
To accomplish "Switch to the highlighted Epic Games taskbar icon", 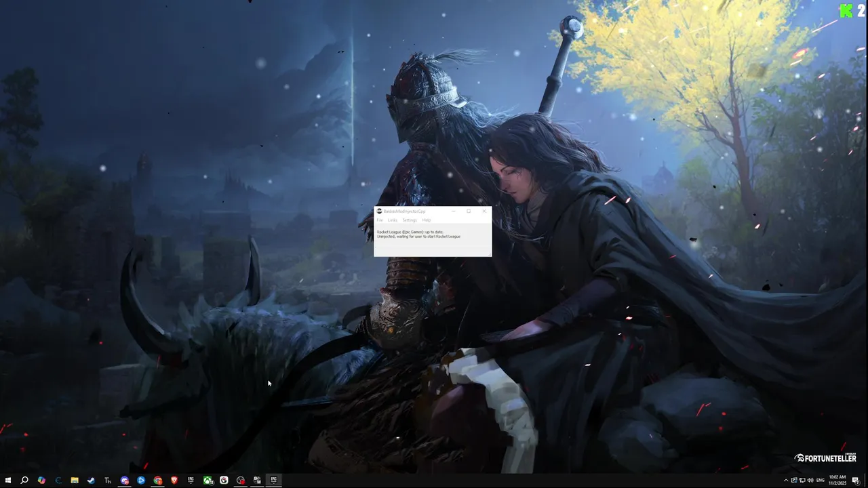I will coord(273,481).
